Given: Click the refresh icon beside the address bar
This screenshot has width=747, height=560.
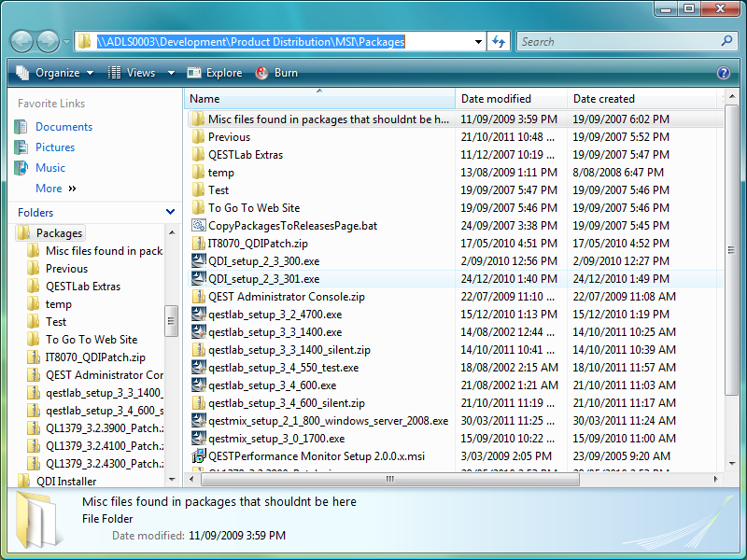Looking at the screenshot, I should tap(498, 41).
